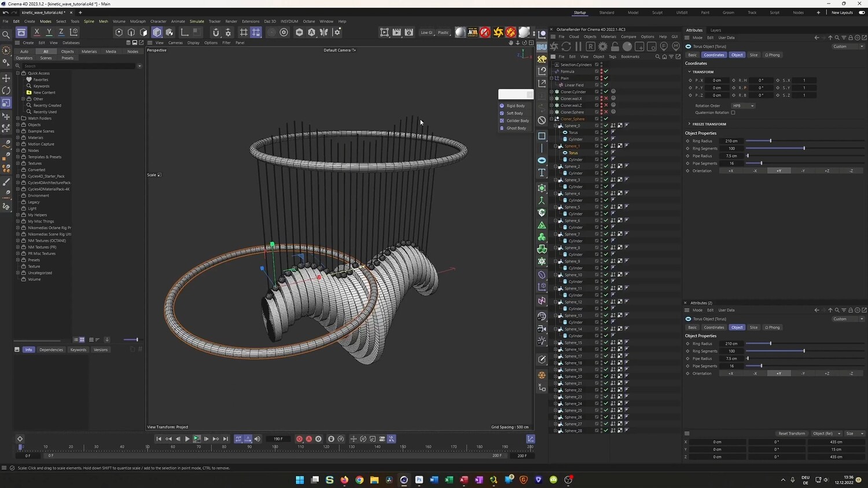
Task: Play the animation forward
Action: [x=187, y=439]
